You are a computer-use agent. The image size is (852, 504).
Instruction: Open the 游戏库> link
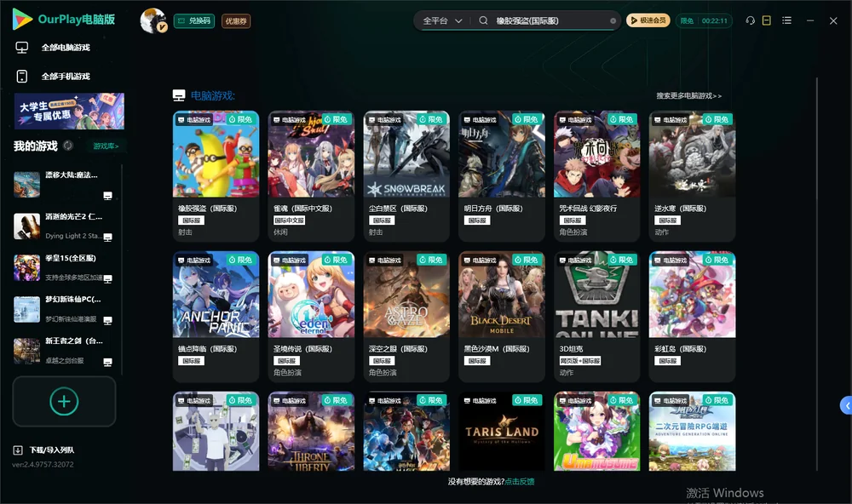pyautogui.click(x=106, y=146)
